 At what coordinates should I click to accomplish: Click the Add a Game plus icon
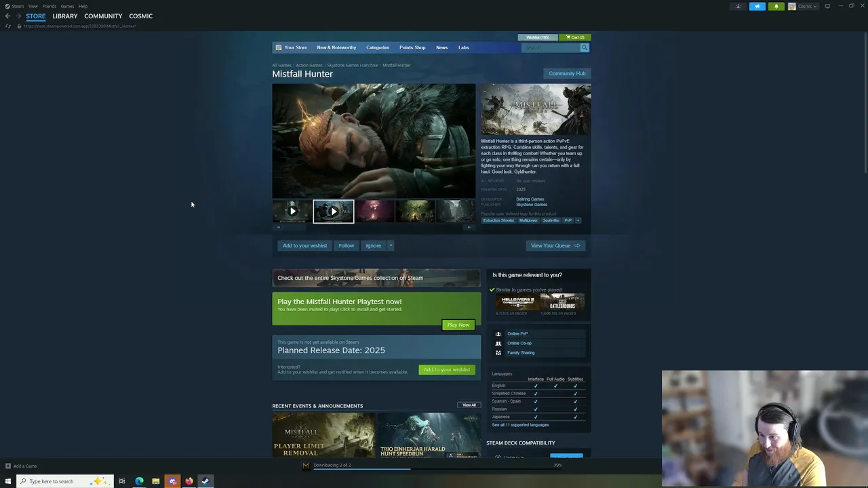click(8, 466)
